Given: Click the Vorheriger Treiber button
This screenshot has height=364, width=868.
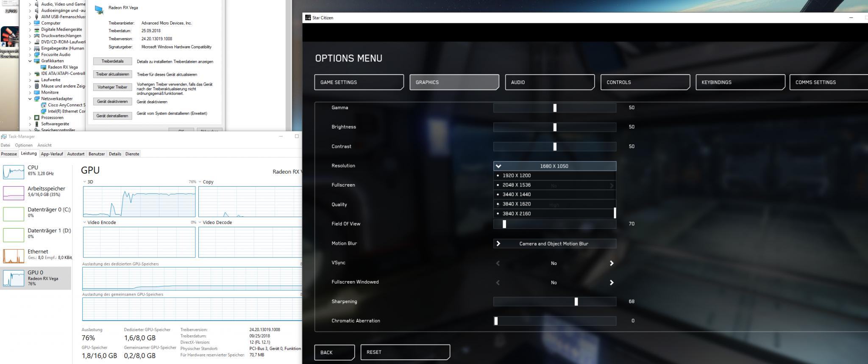Looking at the screenshot, I should click(112, 87).
